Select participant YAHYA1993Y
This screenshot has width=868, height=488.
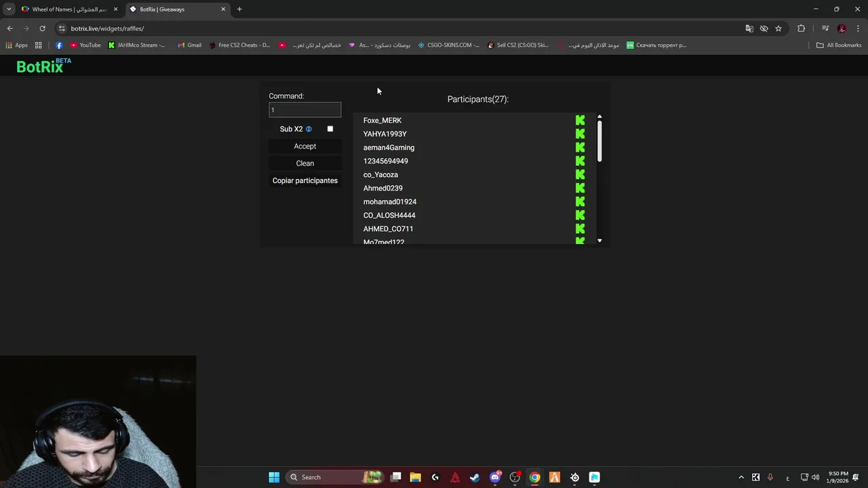tap(385, 134)
